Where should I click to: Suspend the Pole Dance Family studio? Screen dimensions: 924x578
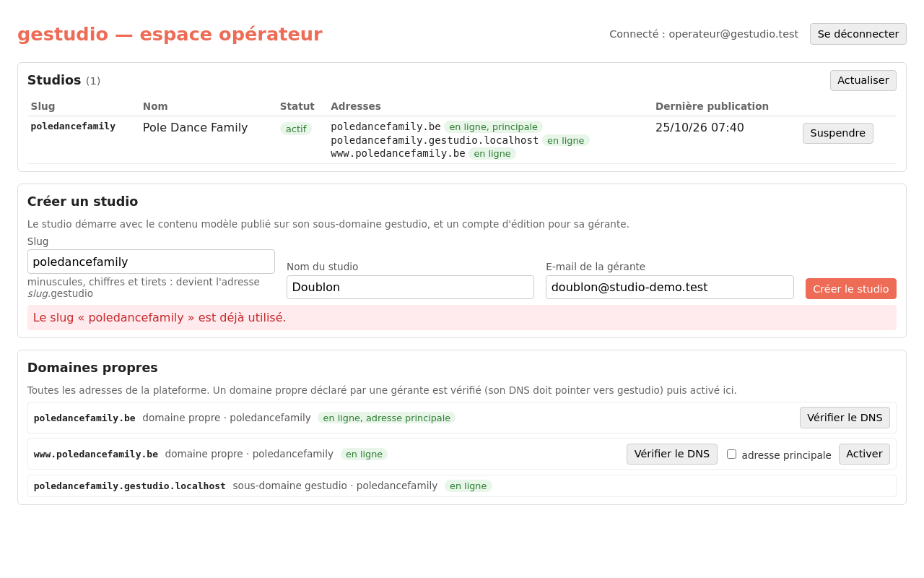pyautogui.click(x=837, y=133)
